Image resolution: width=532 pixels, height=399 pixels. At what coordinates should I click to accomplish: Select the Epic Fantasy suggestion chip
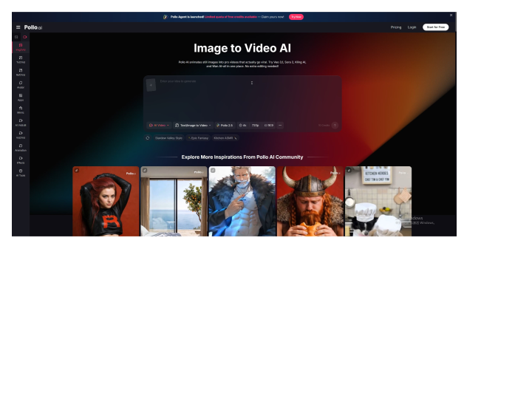tap(199, 138)
